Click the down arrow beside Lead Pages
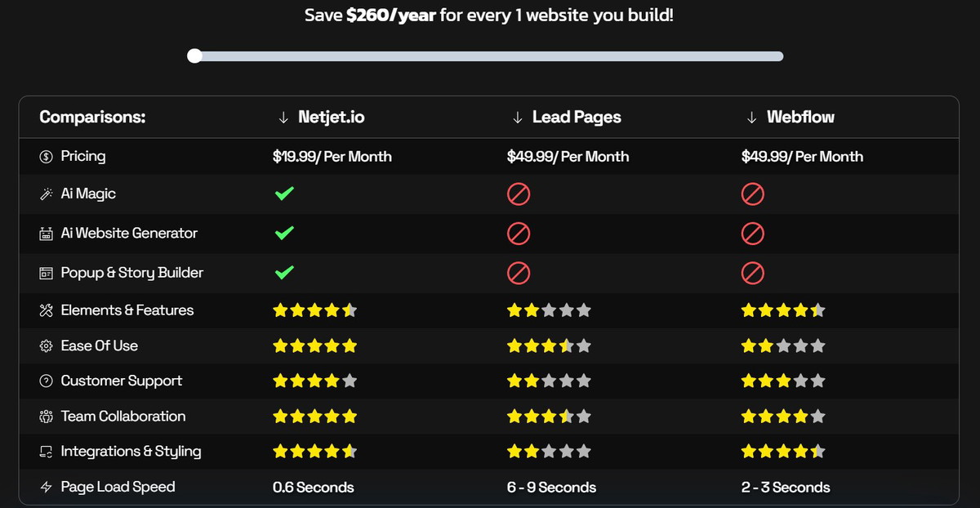Viewport: 980px width, 508px height. coord(517,118)
